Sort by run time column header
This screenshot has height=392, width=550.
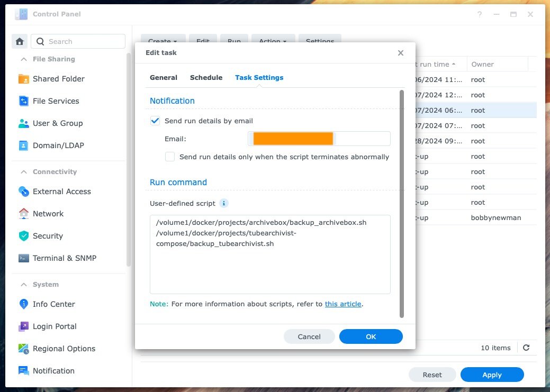(x=441, y=64)
